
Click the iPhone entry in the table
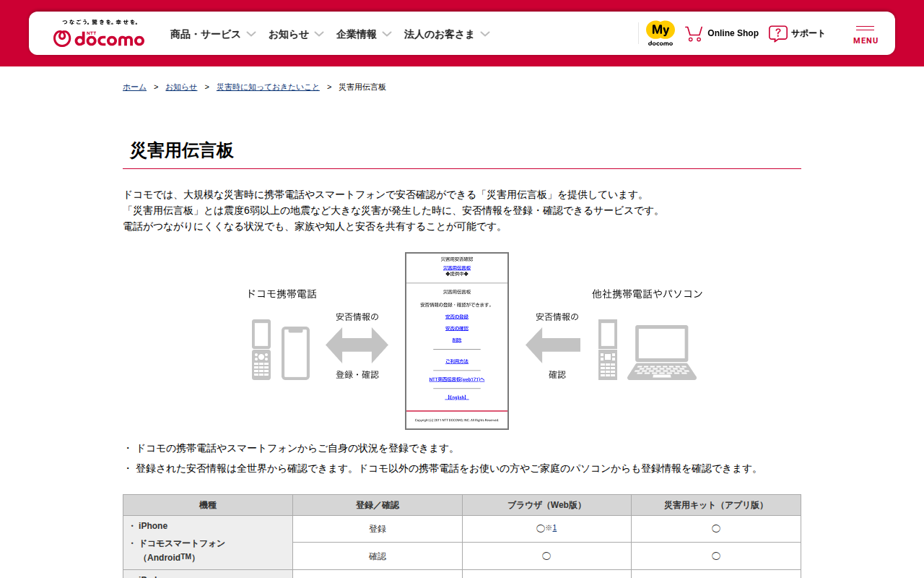153,526
